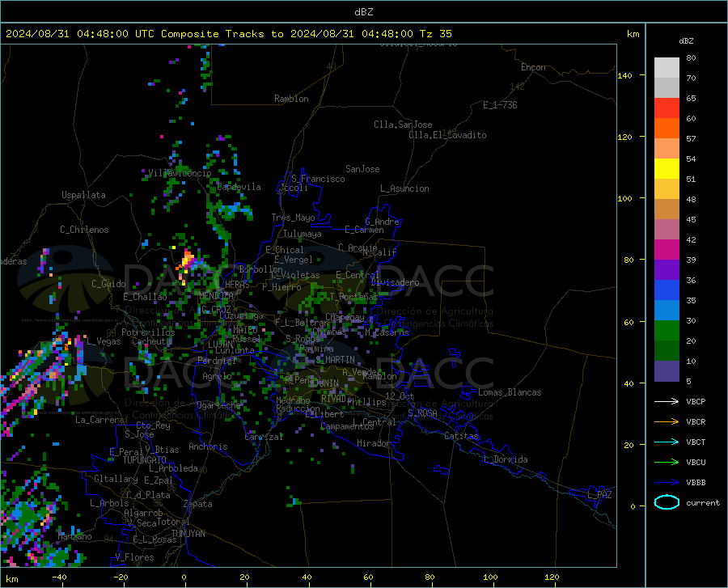Click the green VBCU arrow in legend
Image resolution: width=728 pixels, height=588 pixels.
coord(667,463)
